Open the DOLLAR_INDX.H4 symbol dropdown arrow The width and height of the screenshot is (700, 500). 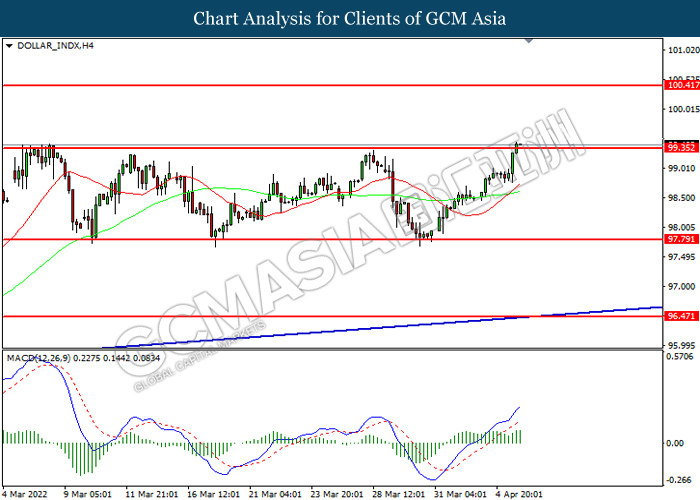(x=9, y=46)
